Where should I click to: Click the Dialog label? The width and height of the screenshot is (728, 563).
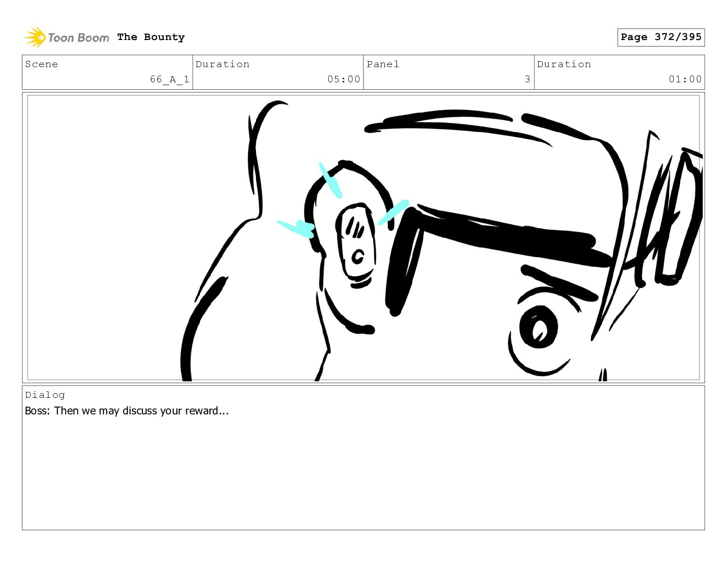(x=45, y=395)
